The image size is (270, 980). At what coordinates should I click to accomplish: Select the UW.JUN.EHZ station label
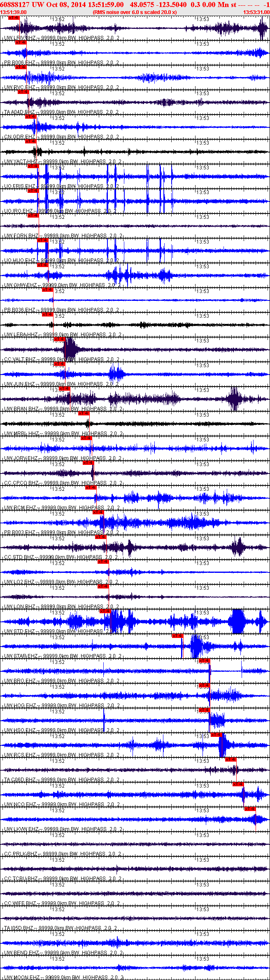[20, 384]
